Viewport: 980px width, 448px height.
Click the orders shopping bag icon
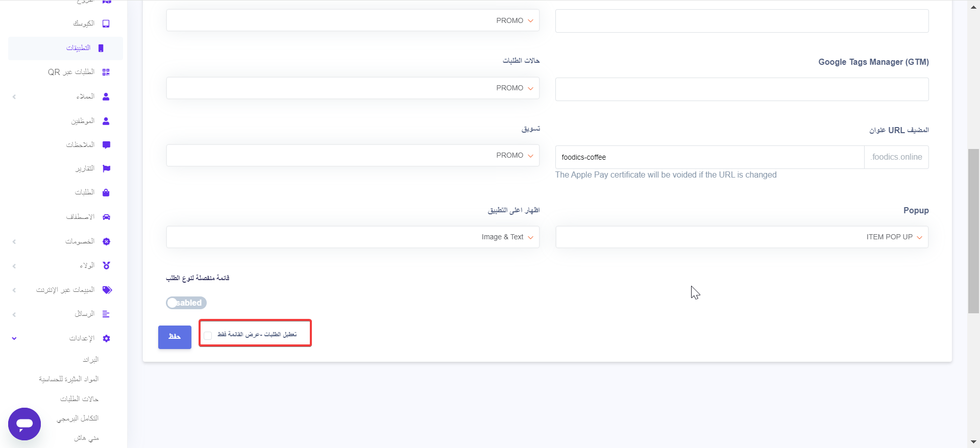pos(106,192)
